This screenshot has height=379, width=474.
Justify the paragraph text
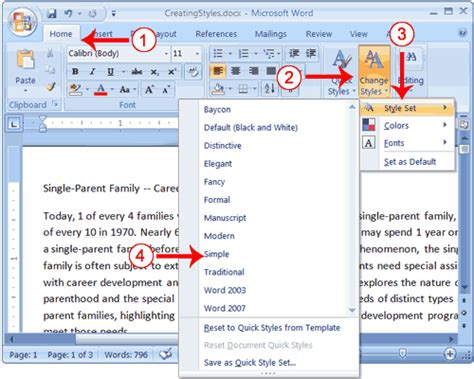[x=271, y=71]
